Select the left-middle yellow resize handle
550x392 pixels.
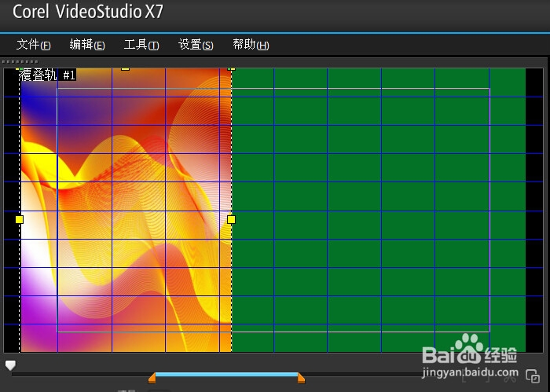coord(20,219)
